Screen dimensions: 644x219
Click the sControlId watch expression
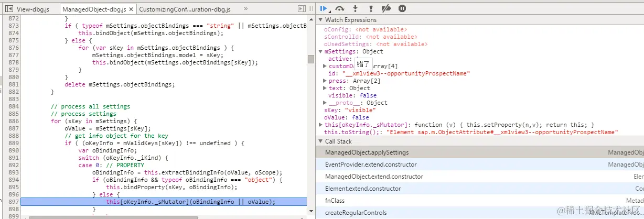pyautogui.click(x=371, y=37)
